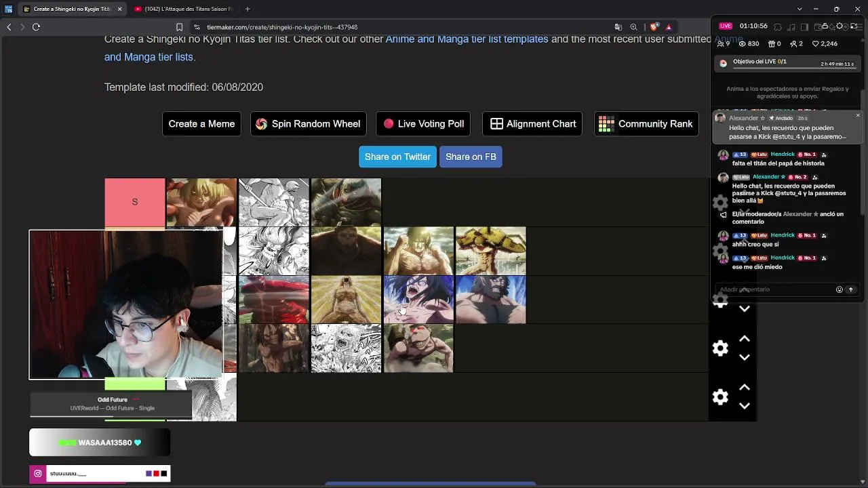Select the blond muscular titan image
Screen dimensions: 868x488
tap(418, 251)
